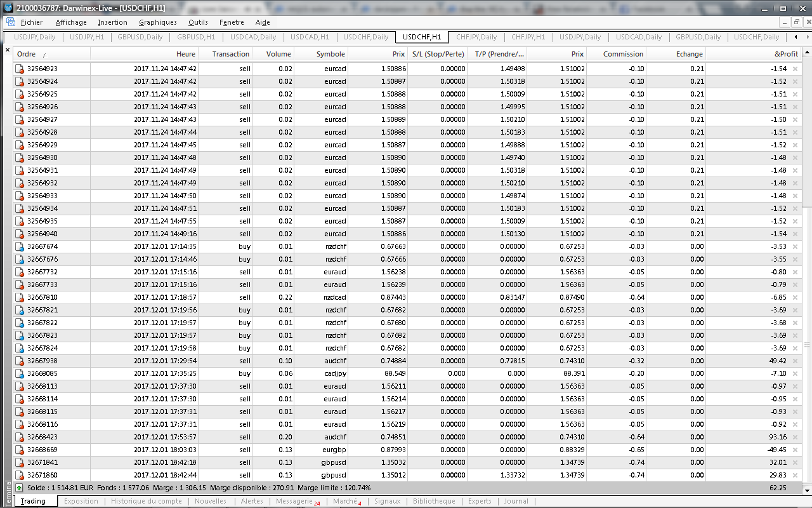The height and width of the screenshot is (508, 812).
Task: Click the order icon for nzdcad 32667810
Action: 20,297
